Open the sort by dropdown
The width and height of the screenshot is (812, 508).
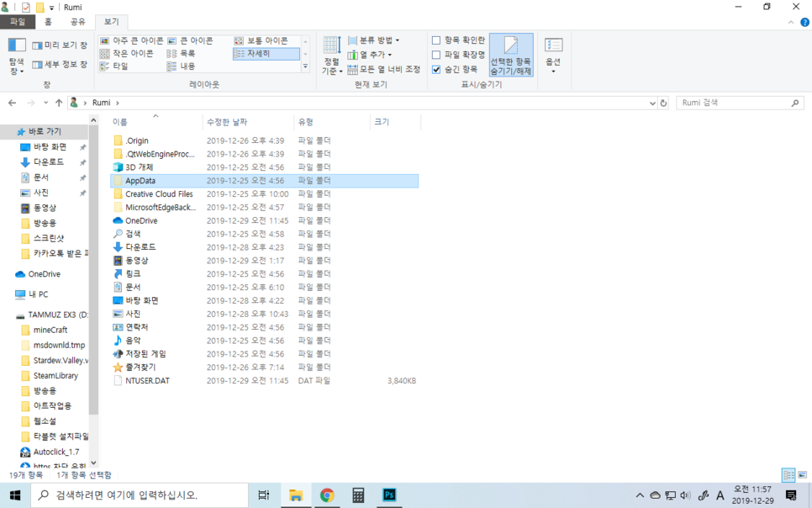pyautogui.click(x=332, y=56)
